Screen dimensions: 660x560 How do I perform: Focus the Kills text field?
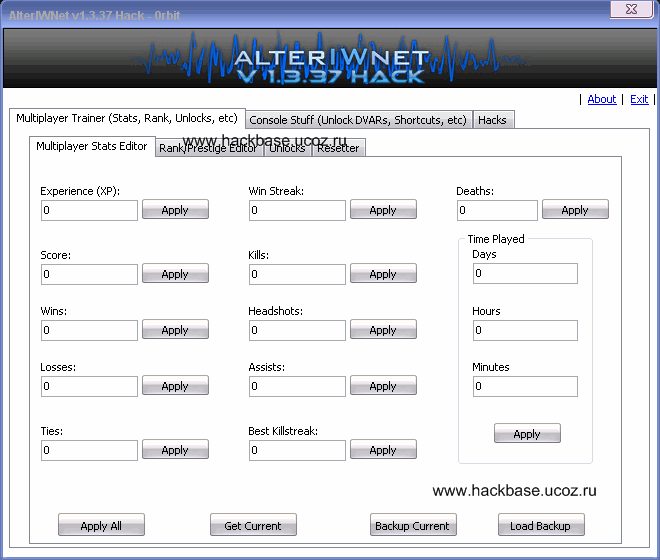pyautogui.click(x=297, y=275)
